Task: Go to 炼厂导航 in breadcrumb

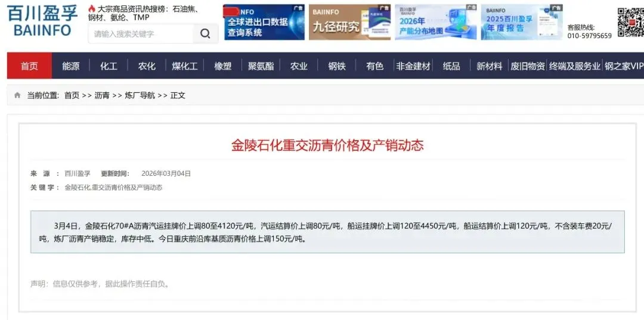Action: (140, 95)
